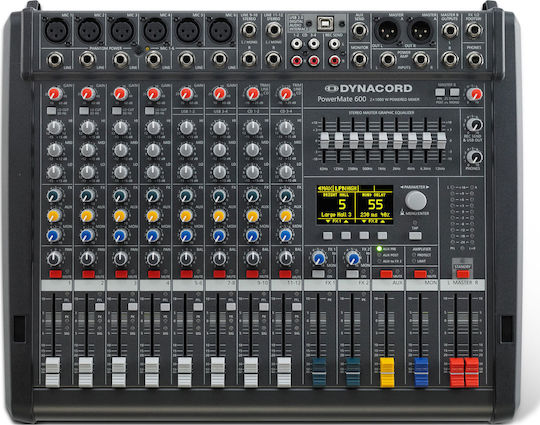Viewport: 540px width, 425px height.
Task: Click the fourth soft button under the display
Action: 382,236
